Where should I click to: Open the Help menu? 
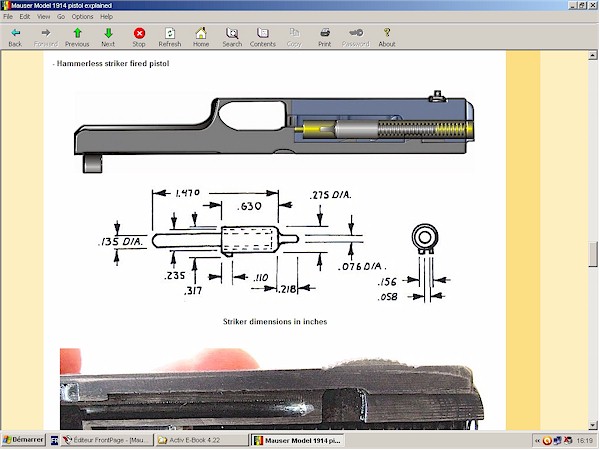106,16
